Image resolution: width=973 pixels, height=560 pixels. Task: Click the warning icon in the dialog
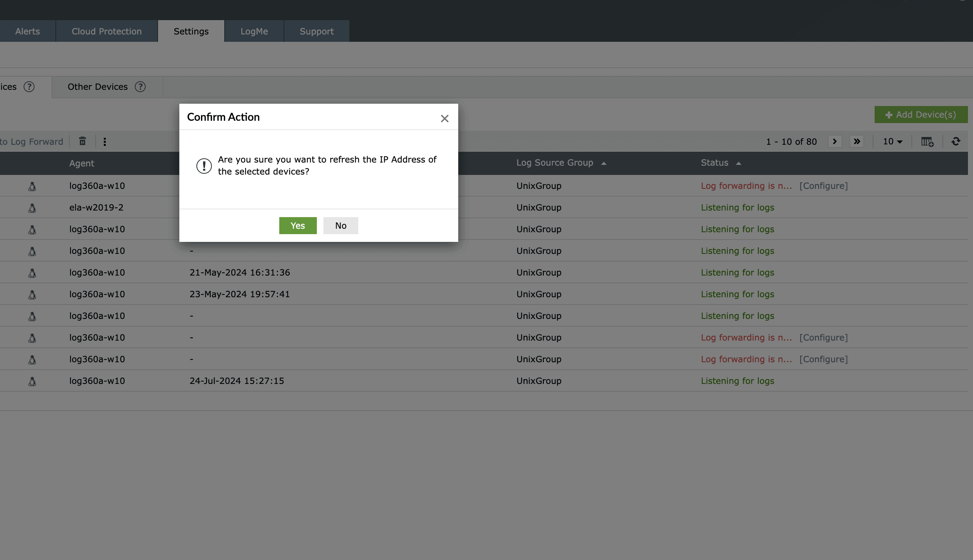pos(204,166)
